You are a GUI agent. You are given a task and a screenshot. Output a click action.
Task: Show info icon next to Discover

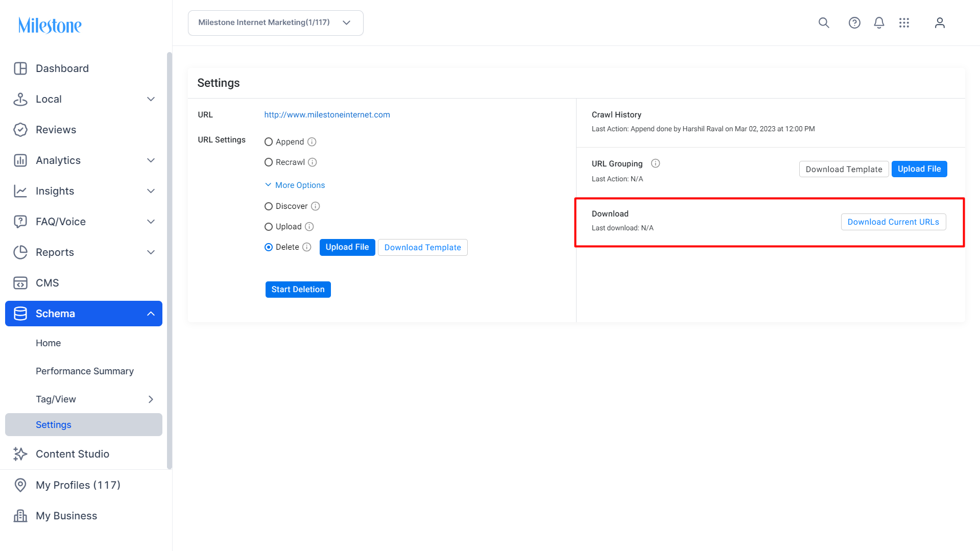coord(316,206)
